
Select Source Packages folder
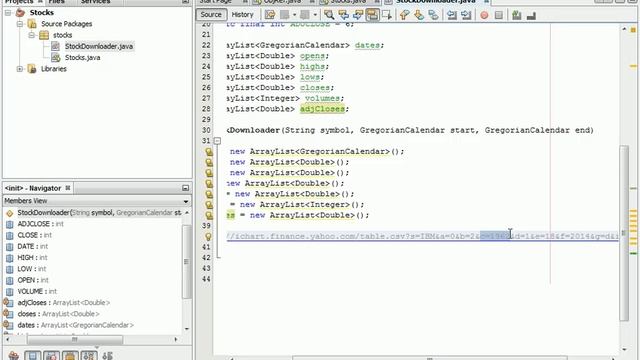[67, 24]
